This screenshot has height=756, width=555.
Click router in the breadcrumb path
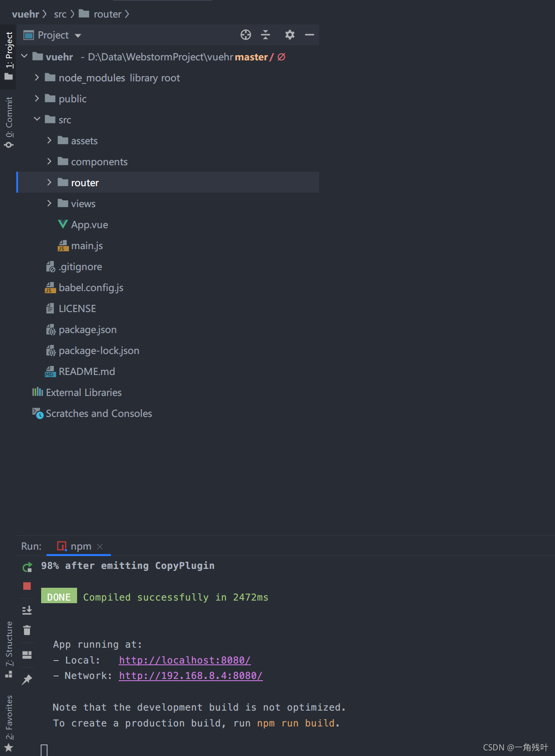tap(107, 14)
